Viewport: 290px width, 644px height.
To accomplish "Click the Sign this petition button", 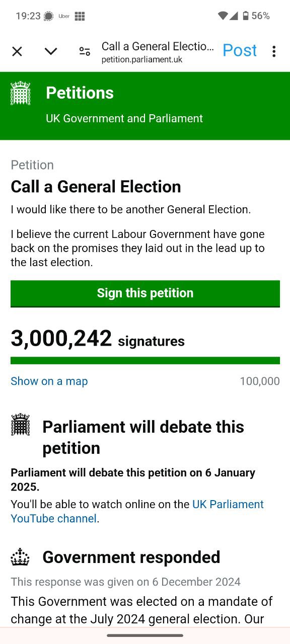I will (145, 293).
